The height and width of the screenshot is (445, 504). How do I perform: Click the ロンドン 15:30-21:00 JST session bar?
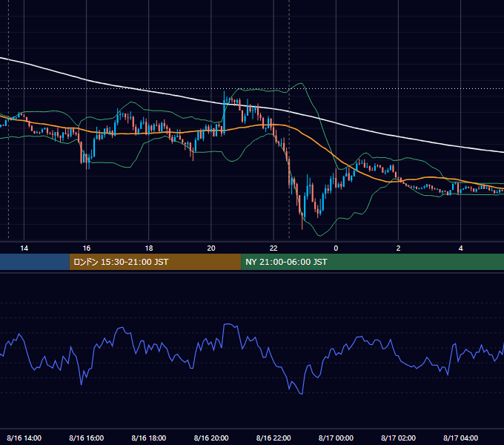155,262
